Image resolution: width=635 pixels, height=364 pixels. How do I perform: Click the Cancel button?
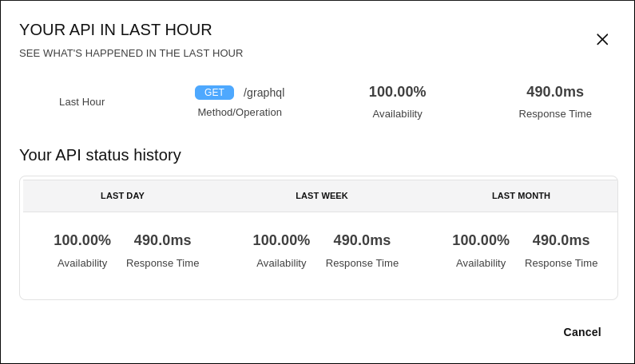pos(581,332)
